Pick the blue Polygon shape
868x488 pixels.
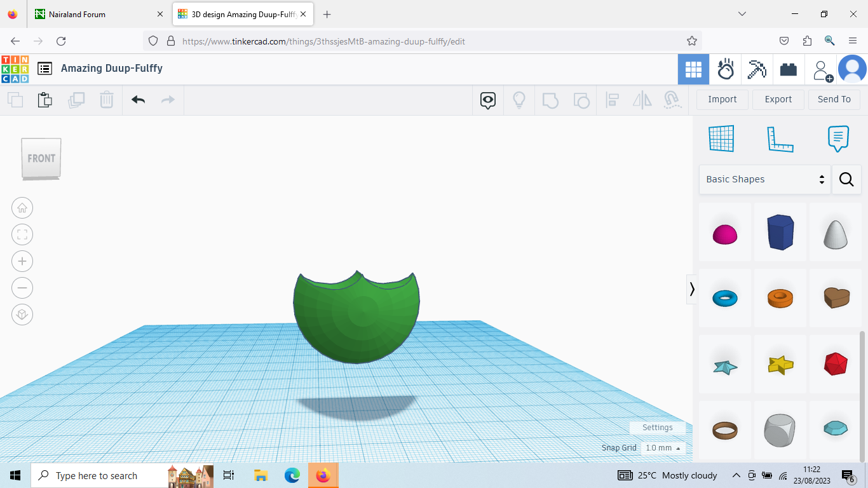click(x=780, y=232)
